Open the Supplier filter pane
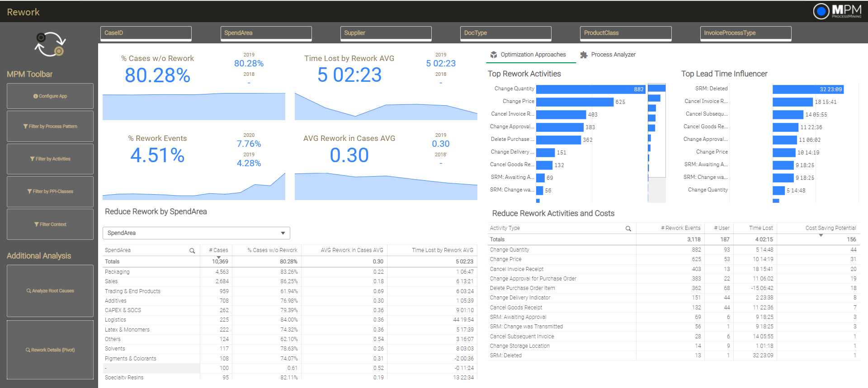This screenshot has width=868, height=388. click(x=386, y=33)
